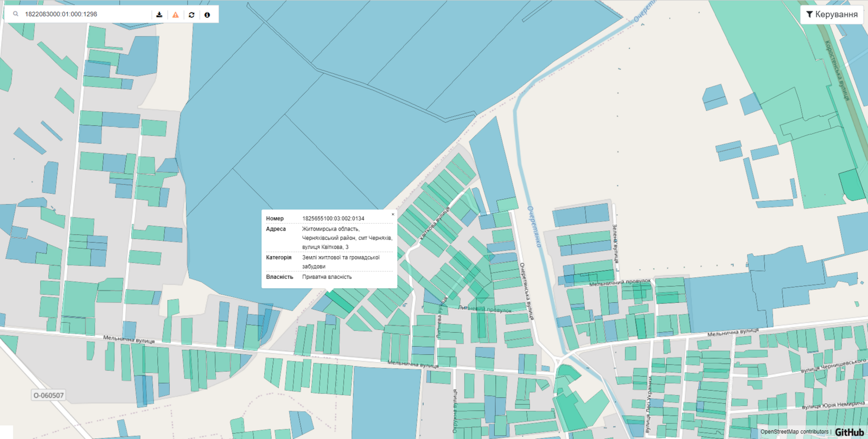Screen dimensions: 868x439
Task: Click the O-060507 road marker
Action: click(49, 395)
